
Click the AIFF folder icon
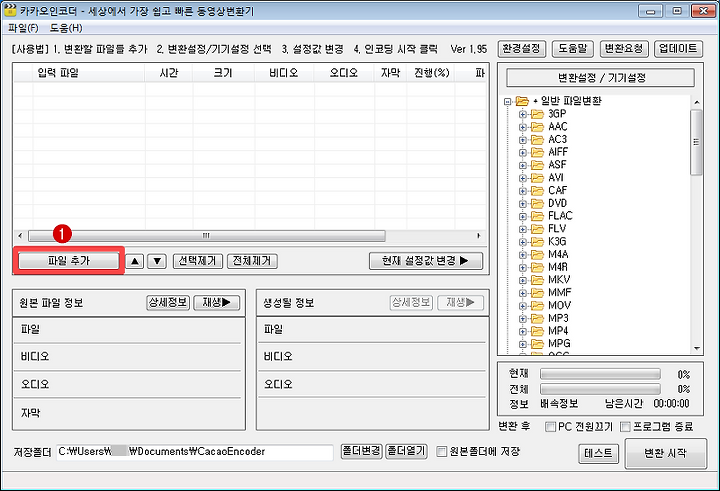[x=537, y=152]
